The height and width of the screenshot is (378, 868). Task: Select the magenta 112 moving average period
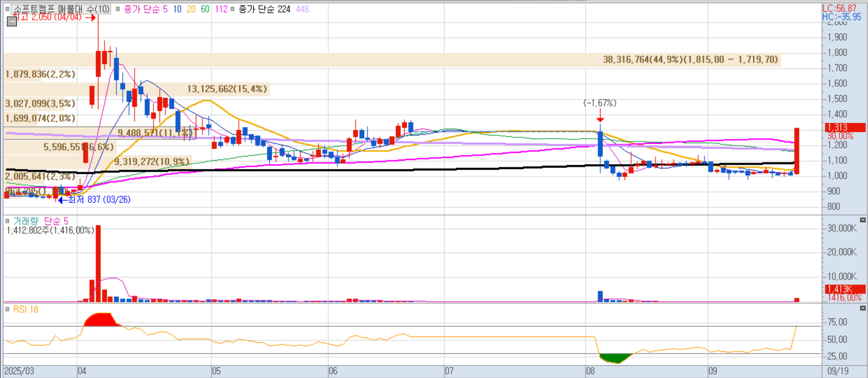tap(221, 9)
